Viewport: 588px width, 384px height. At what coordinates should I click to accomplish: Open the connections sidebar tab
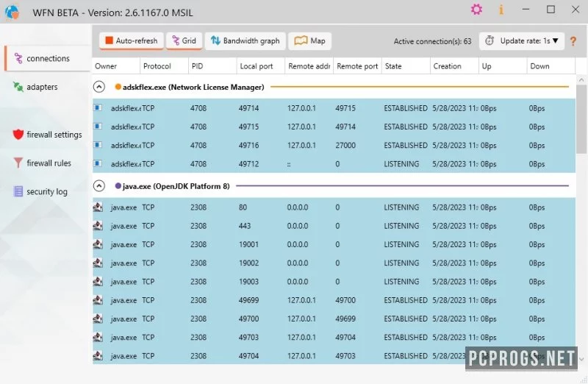(47, 58)
